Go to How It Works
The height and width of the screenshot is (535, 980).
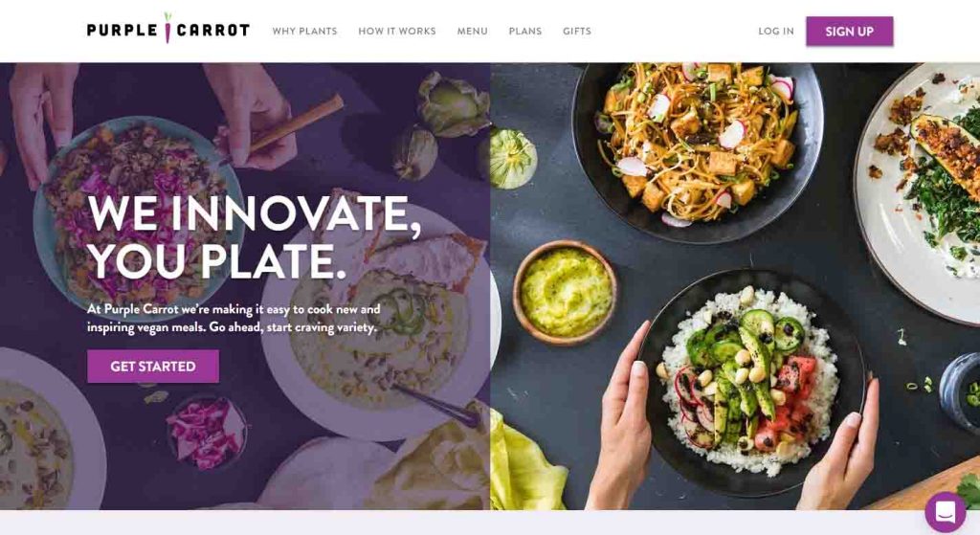coord(397,32)
